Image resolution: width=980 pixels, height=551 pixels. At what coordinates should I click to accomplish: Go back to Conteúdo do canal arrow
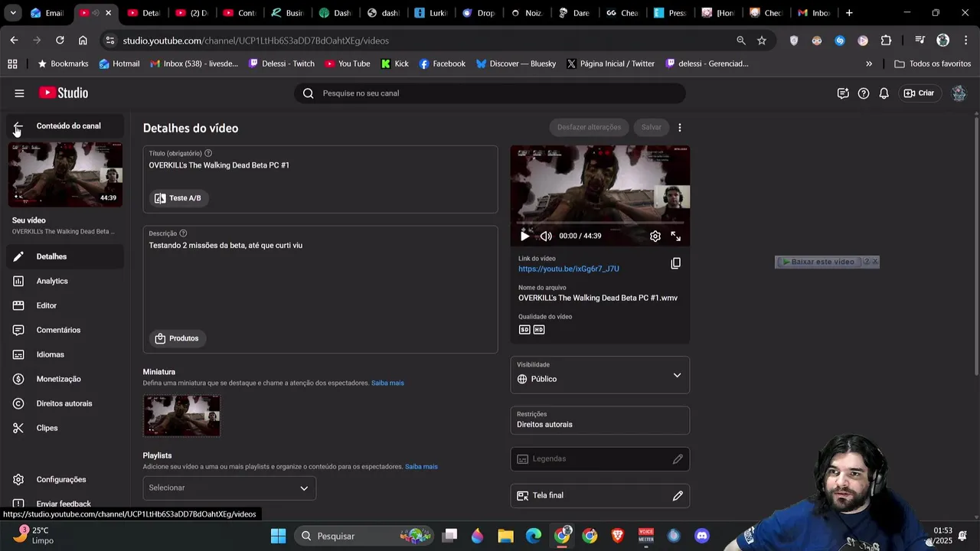18,126
